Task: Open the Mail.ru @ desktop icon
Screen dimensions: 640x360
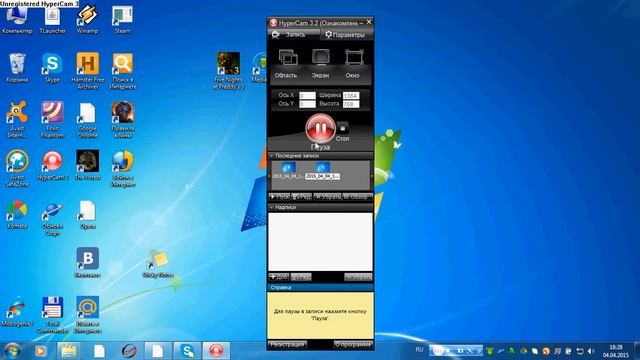Action: coord(87,315)
